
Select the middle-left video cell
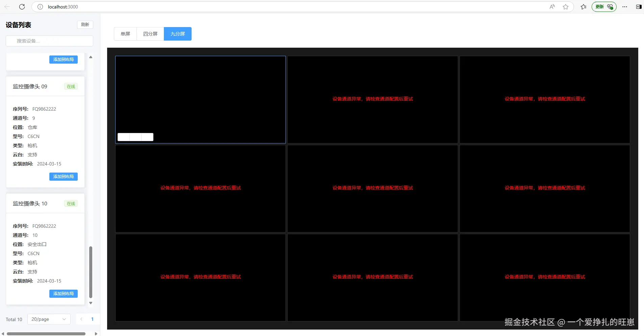pos(200,188)
